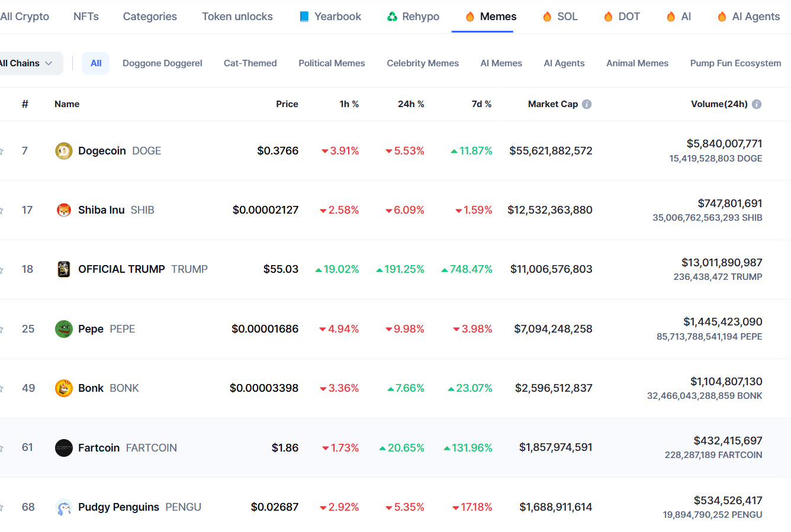Click Dogecoin market cap $55,621,882,572

pyautogui.click(x=551, y=151)
